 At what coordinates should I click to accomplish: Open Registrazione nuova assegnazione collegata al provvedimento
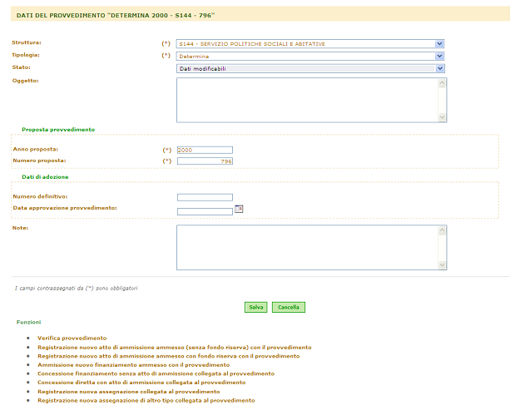[x=129, y=392]
